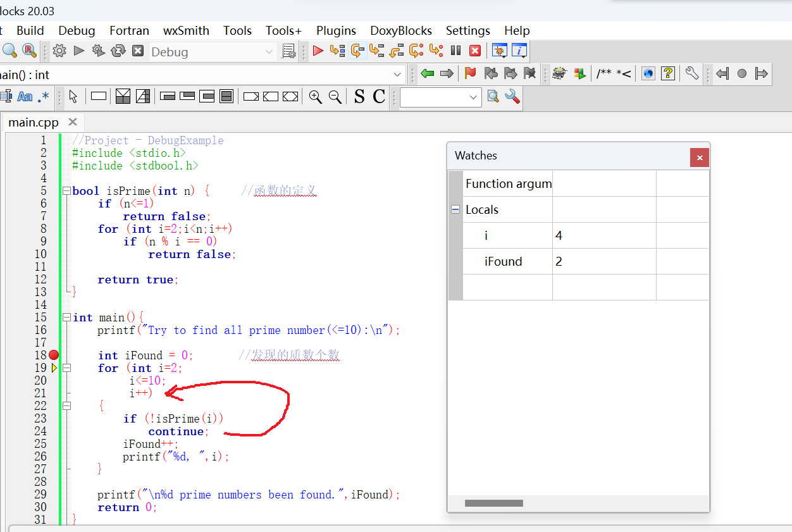This screenshot has width=792, height=532.
Task: Click the Abort build icon
Action: tap(138, 51)
